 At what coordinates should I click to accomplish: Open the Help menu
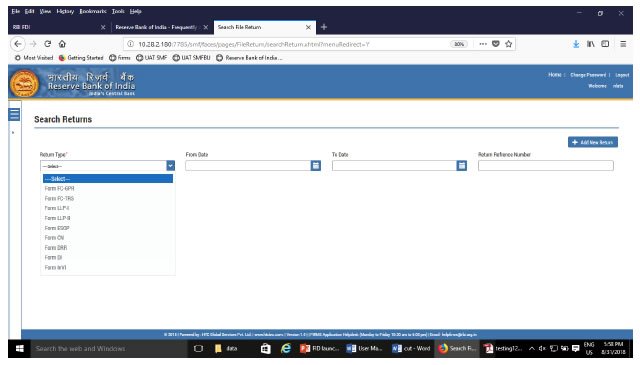coord(136,11)
